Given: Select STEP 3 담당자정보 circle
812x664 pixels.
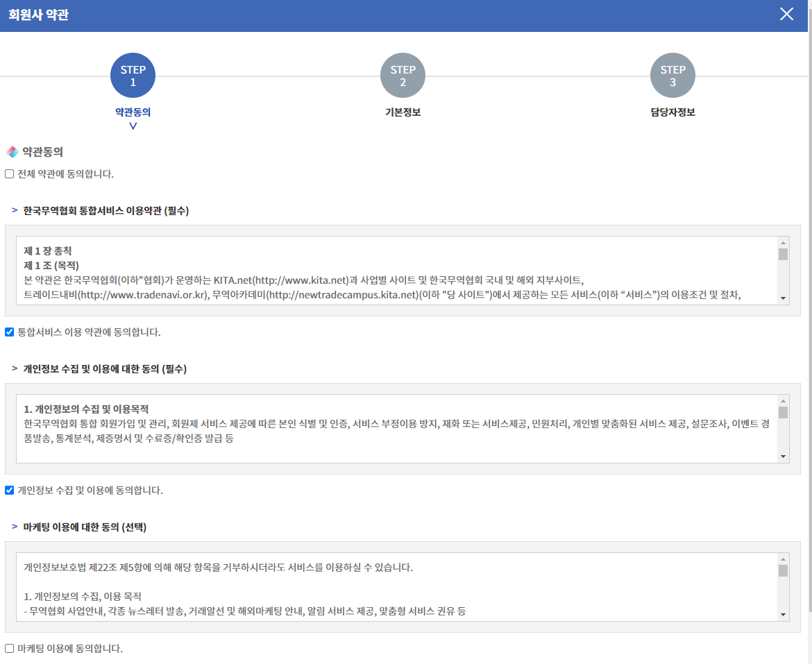Looking at the screenshot, I should click(673, 76).
